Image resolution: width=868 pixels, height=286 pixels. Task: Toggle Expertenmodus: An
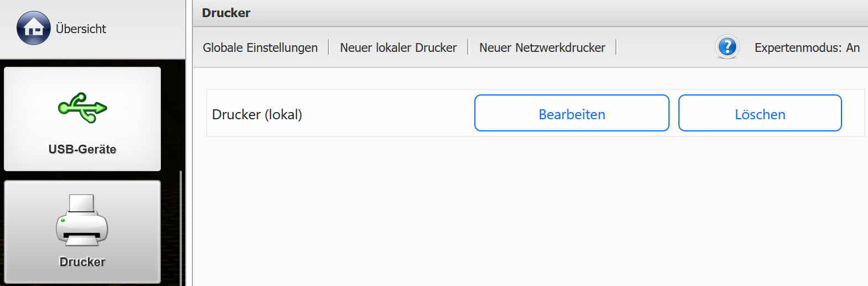coord(807,47)
